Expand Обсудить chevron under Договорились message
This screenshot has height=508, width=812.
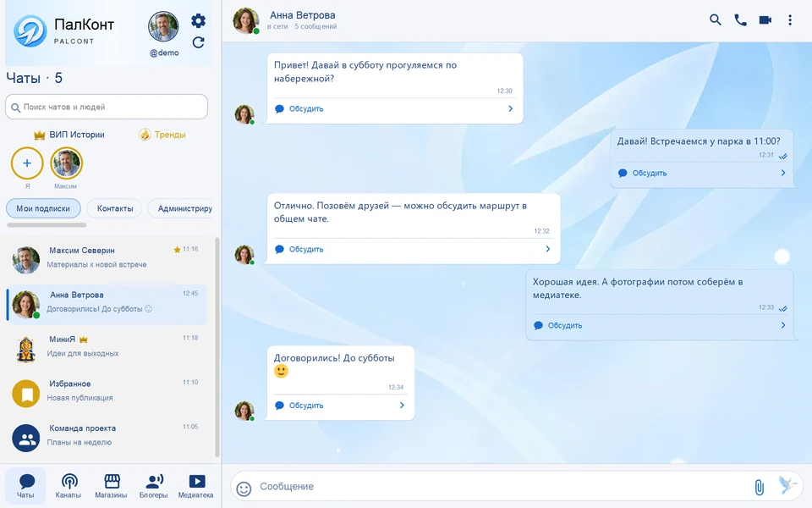402,406
